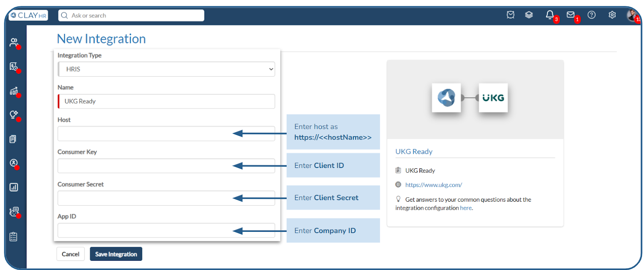Open the https://www.ukg.com/ link

coord(433,185)
